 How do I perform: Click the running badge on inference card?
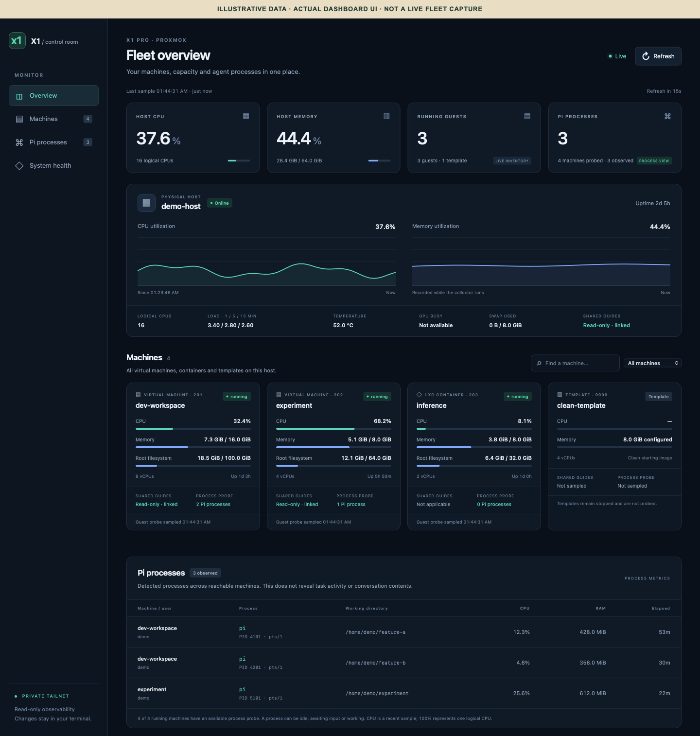pos(518,397)
